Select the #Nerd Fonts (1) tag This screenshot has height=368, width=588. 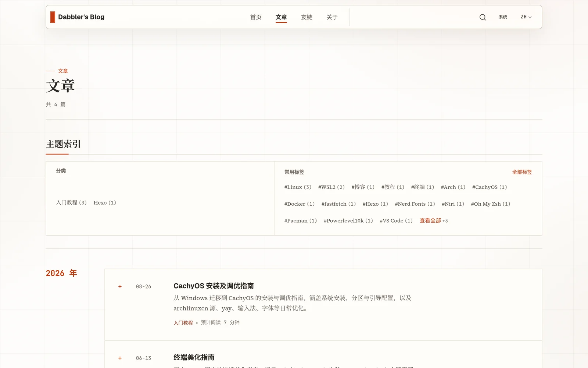[x=415, y=204]
